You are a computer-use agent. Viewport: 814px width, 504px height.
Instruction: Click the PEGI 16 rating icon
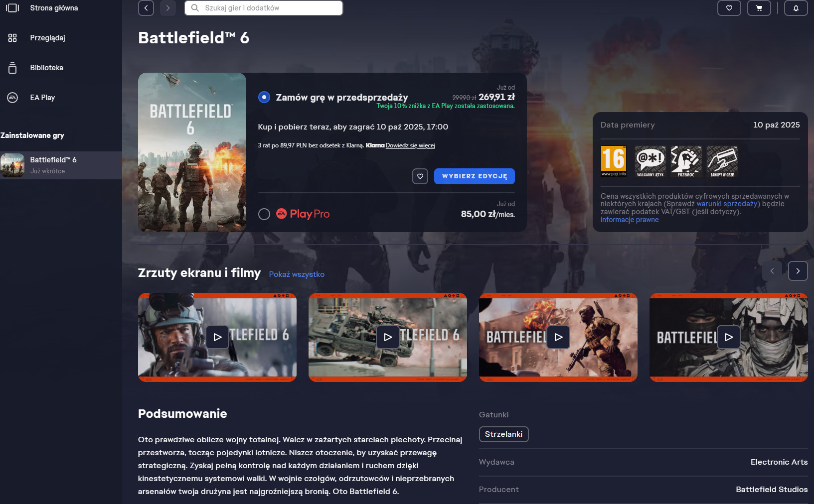point(614,161)
